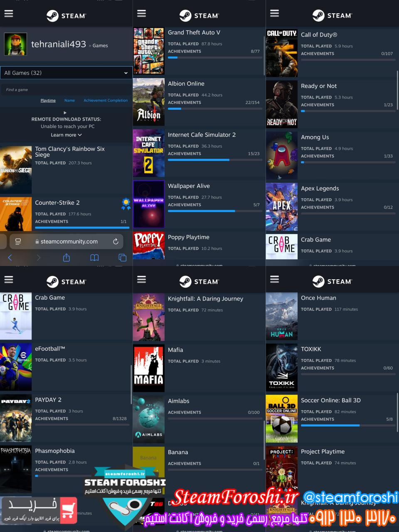
Task: Click the Find a game search field
Action: [66, 90]
